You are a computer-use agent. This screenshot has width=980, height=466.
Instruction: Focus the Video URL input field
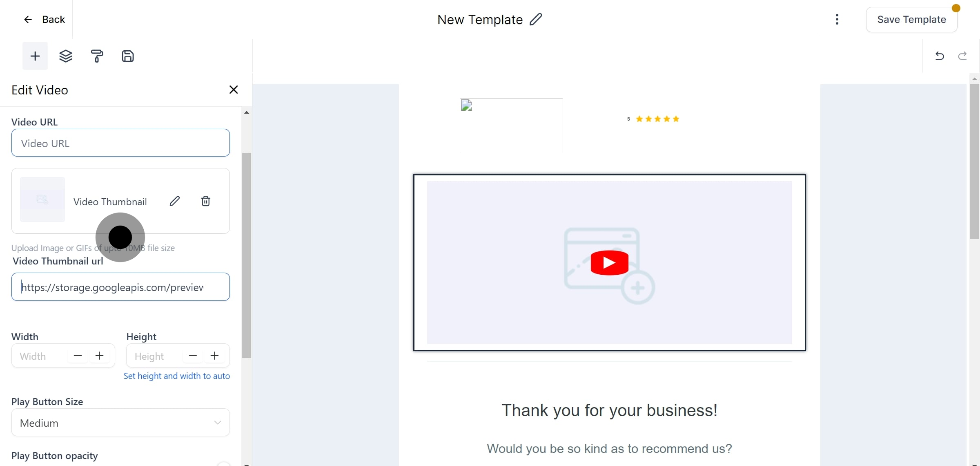[x=120, y=143]
